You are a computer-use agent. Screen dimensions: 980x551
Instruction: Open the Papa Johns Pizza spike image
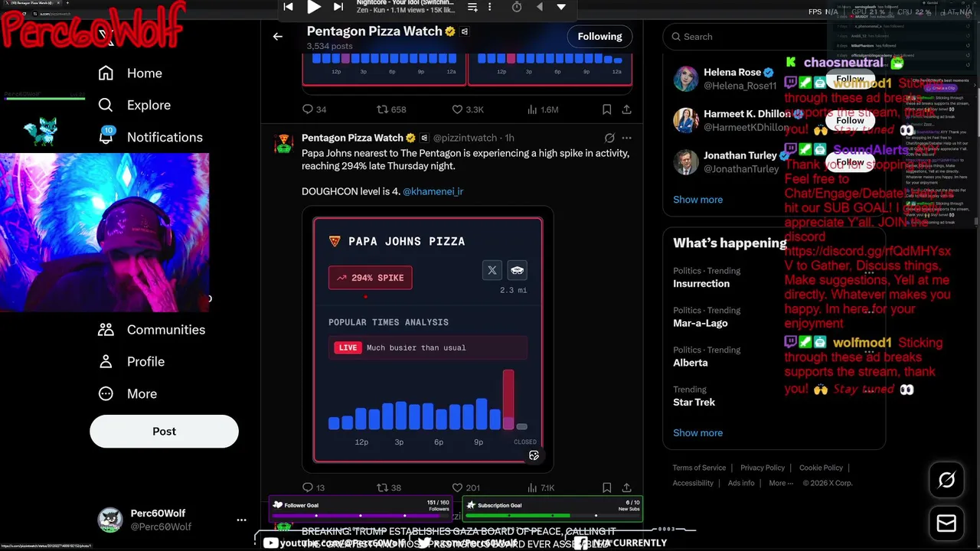[427, 340]
